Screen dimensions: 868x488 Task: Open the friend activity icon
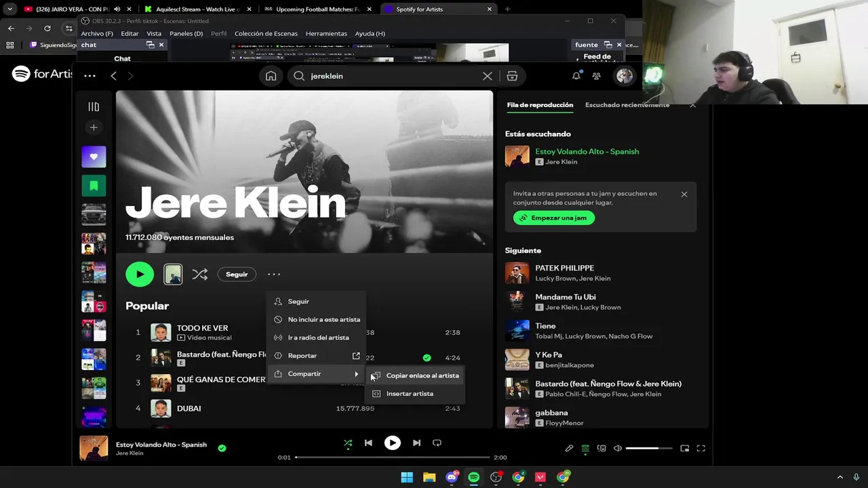tap(596, 76)
